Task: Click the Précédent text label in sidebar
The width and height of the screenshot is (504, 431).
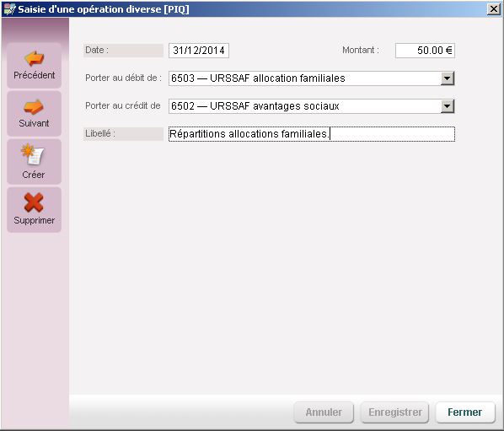Action: [34, 75]
